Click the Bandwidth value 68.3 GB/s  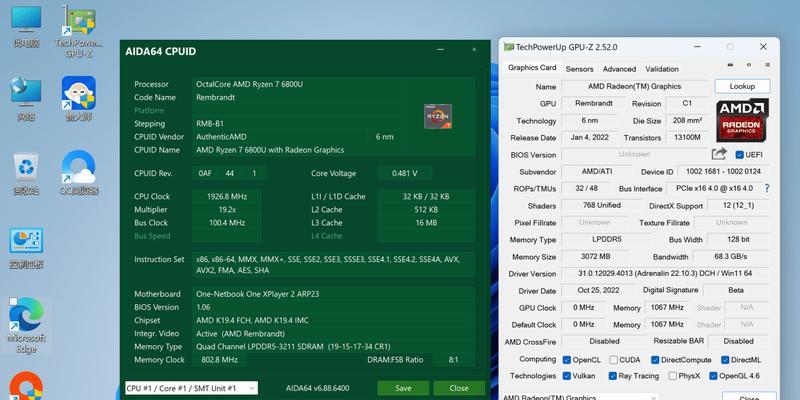(x=731, y=257)
